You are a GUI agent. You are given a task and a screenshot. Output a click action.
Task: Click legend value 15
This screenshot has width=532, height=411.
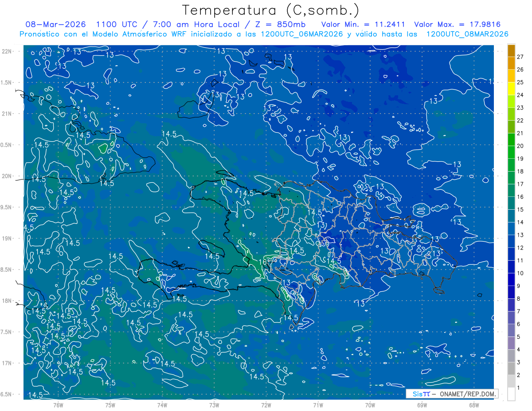520,209
